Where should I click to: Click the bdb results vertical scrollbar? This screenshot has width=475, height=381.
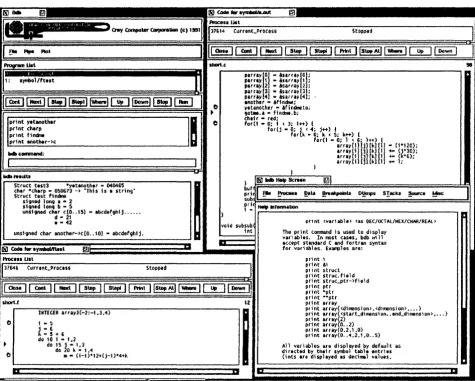[x=197, y=210]
